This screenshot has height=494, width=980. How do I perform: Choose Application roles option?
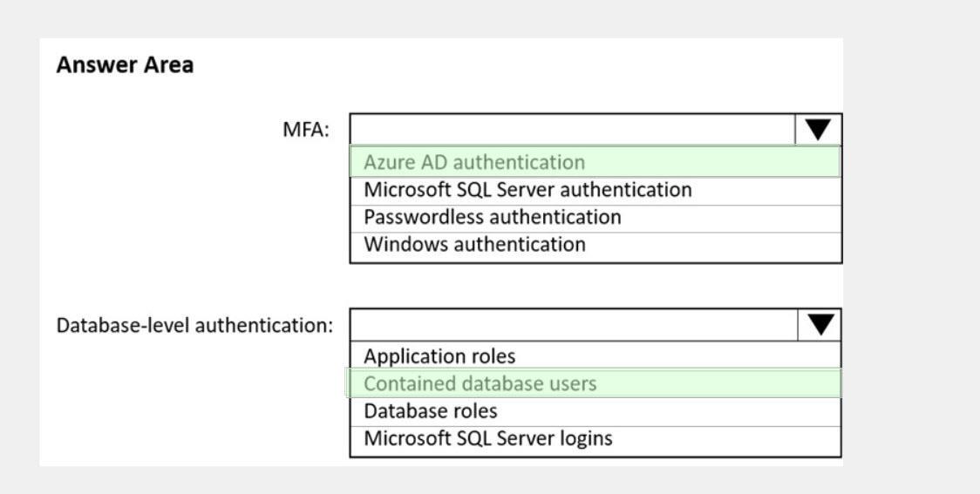(x=595, y=356)
